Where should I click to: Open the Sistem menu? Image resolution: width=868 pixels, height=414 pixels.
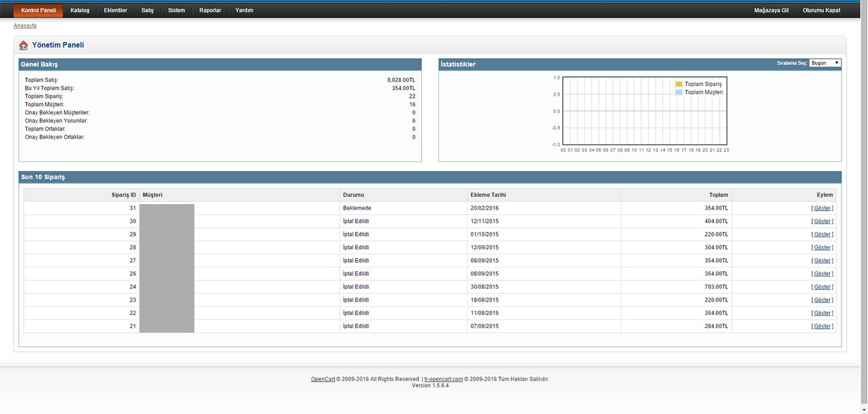(x=176, y=10)
